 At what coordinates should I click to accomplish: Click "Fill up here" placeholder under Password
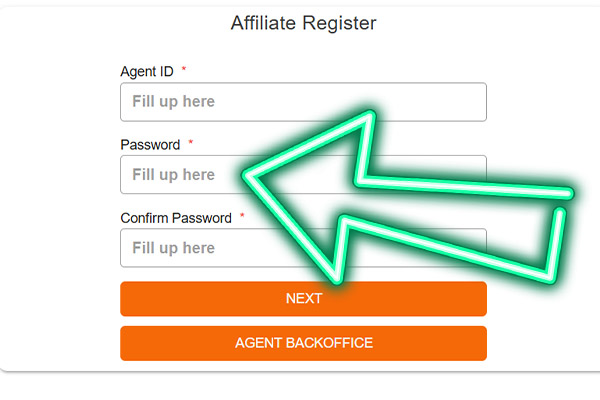(173, 175)
